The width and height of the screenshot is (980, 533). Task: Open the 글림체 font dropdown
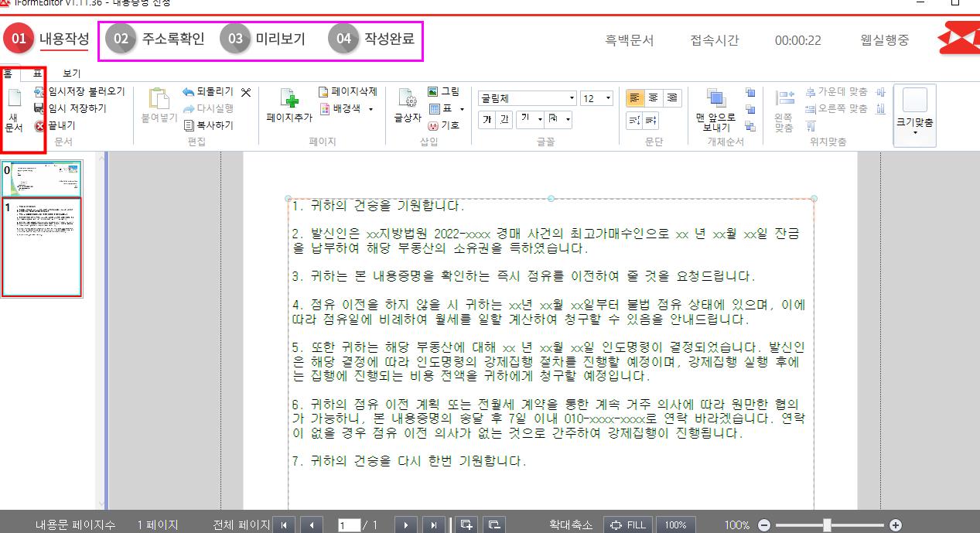click(x=571, y=97)
